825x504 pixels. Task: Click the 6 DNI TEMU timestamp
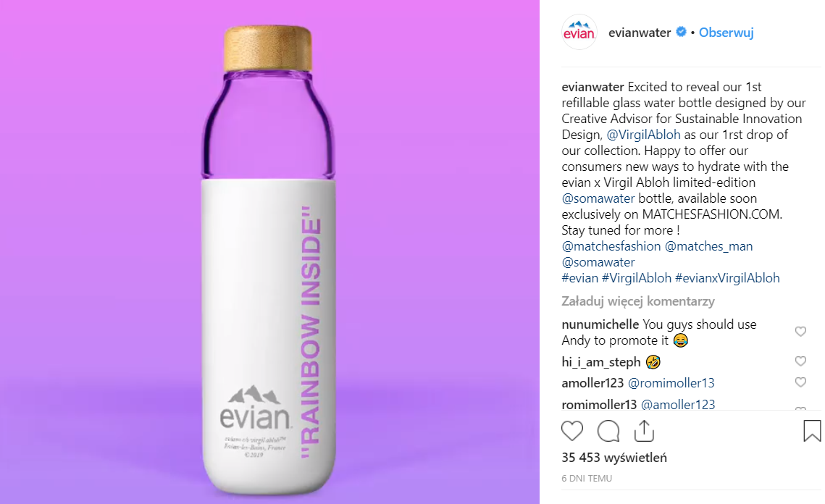[x=587, y=478]
